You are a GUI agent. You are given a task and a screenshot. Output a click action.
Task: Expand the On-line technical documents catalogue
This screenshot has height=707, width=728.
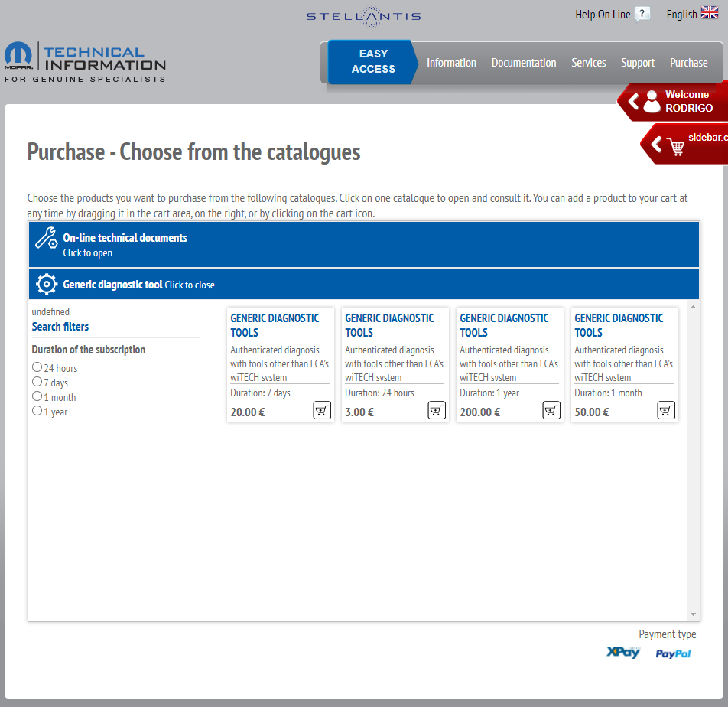pyautogui.click(x=363, y=244)
